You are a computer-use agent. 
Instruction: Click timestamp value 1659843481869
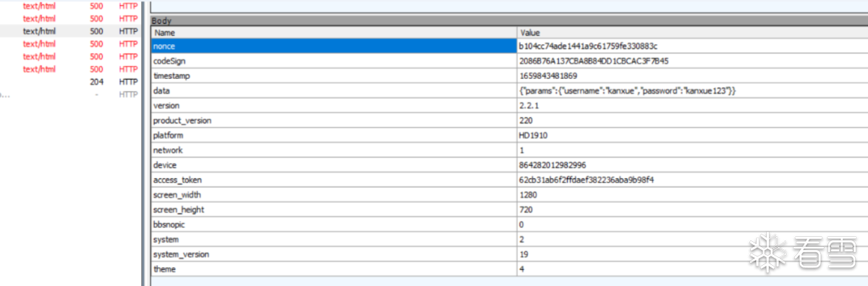click(548, 75)
